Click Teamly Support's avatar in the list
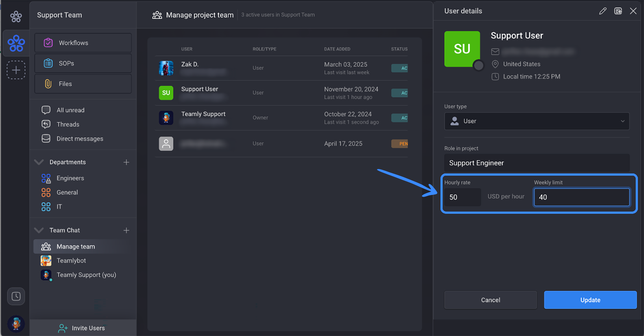Image resolution: width=644 pixels, height=336 pixels. pyautogui.click(x=166, y=118)
